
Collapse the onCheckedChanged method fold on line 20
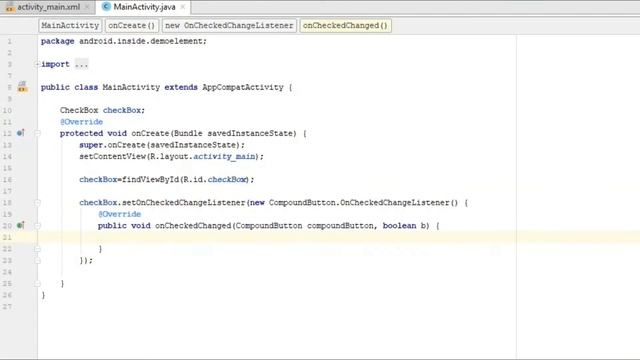37,225
